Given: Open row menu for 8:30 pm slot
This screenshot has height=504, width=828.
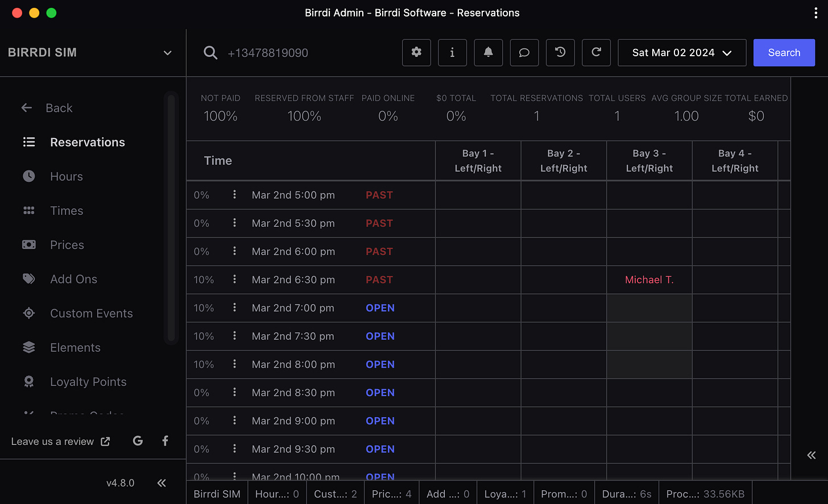Looking at the screenshot, I should [234, 392].
